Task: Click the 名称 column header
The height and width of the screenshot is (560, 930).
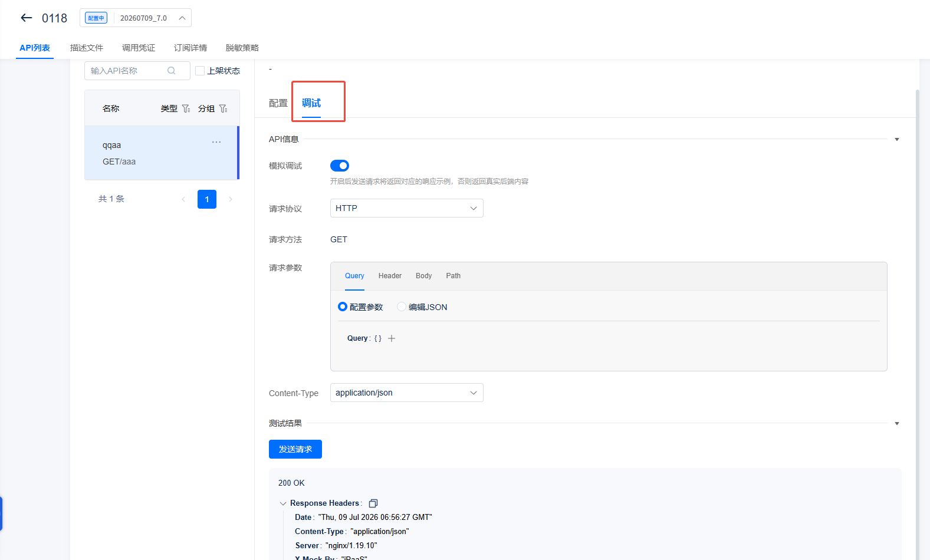Action: (x=111, y=108)
